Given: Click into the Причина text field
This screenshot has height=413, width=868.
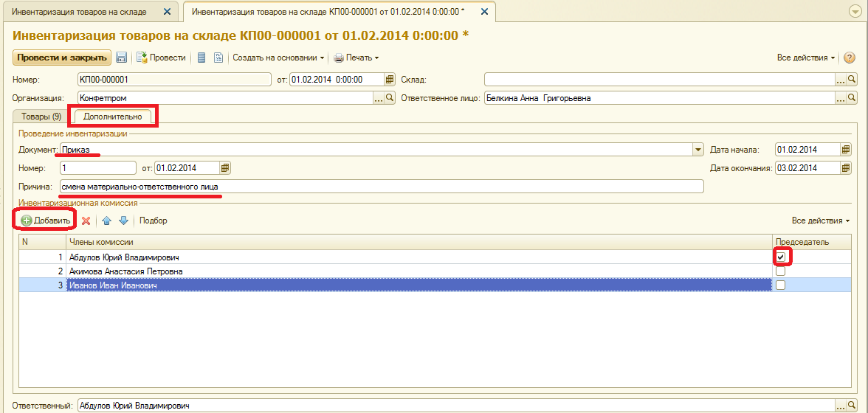Looking at the screenshot, I should click(382, 187).
